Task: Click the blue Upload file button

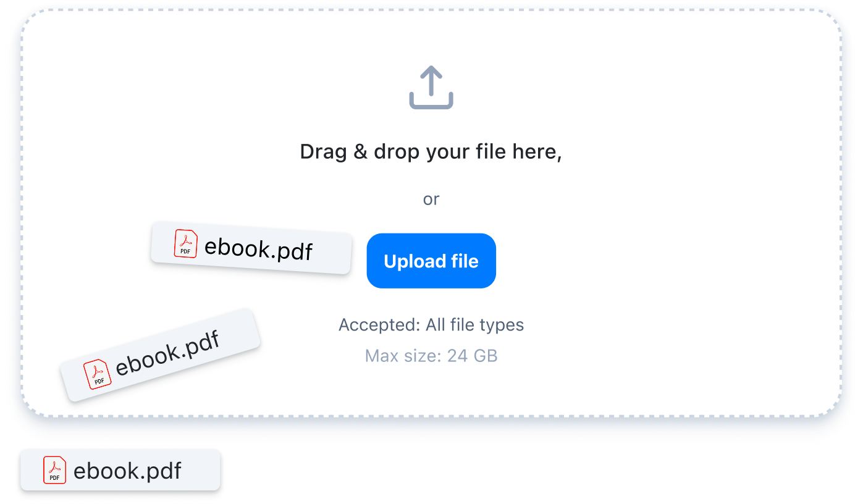Action: (431, 261)
